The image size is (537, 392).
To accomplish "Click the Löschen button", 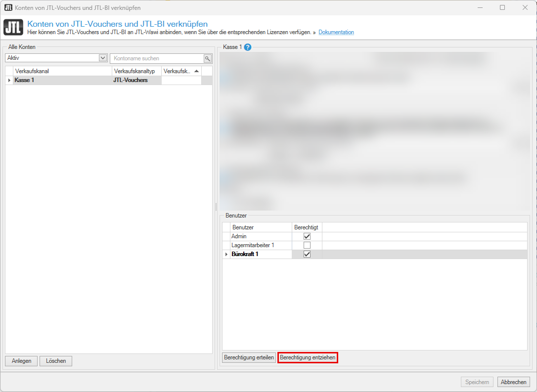I will click(56, 361).
